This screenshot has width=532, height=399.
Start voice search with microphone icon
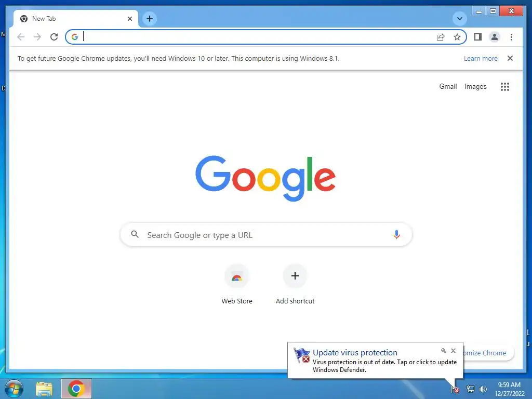point(396,234)
